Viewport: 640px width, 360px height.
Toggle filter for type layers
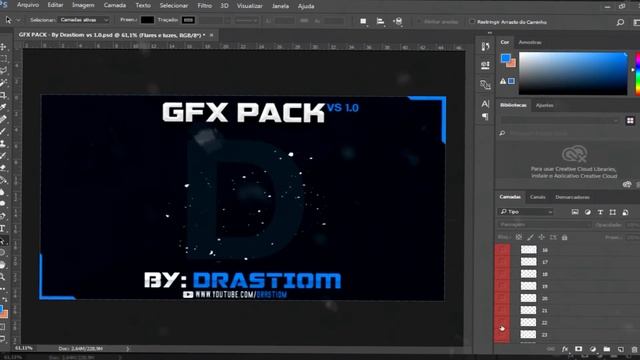pos(600,212)
